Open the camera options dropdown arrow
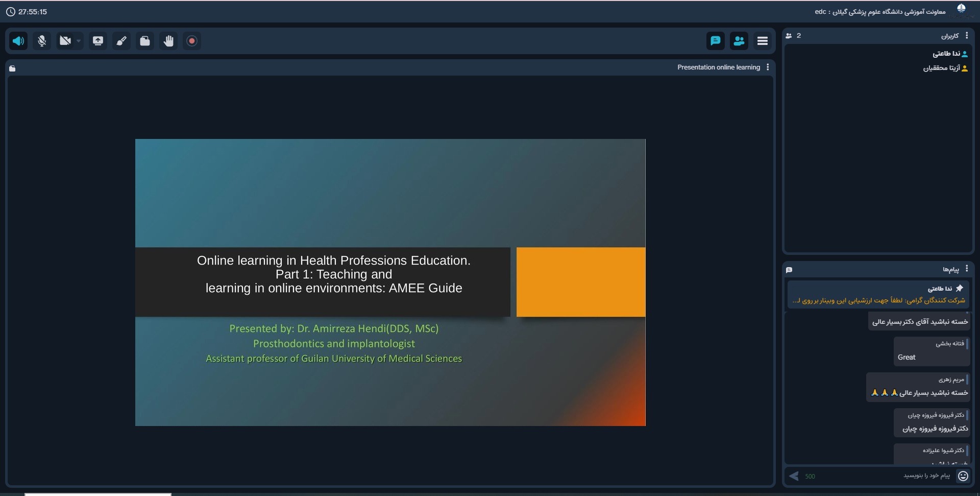 click(x=79, y=41)
